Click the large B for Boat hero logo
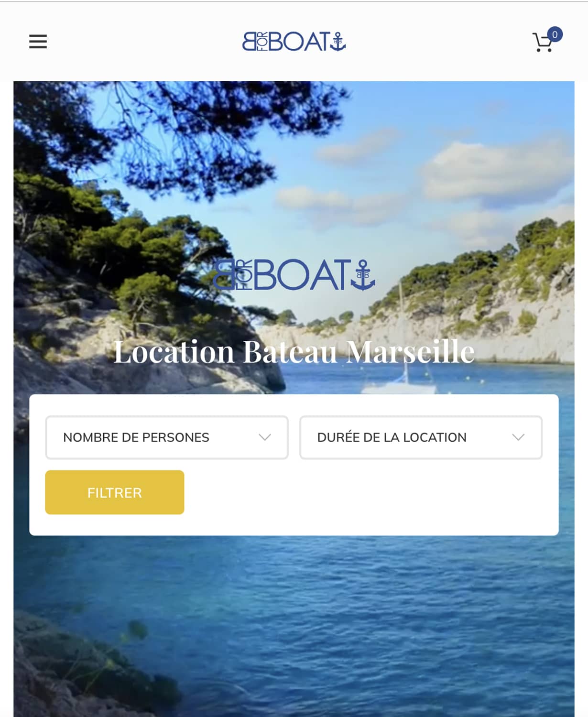This screenshot has width=588, height=717. coord(294,275)
